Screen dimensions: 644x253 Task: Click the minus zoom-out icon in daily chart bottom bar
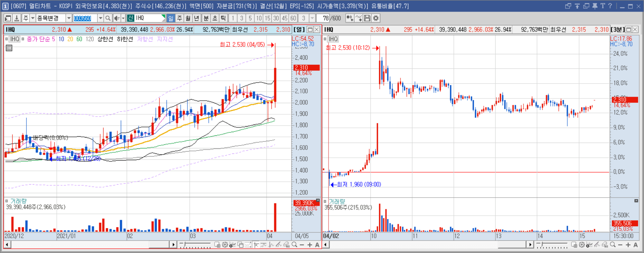[x=302, y=245]
